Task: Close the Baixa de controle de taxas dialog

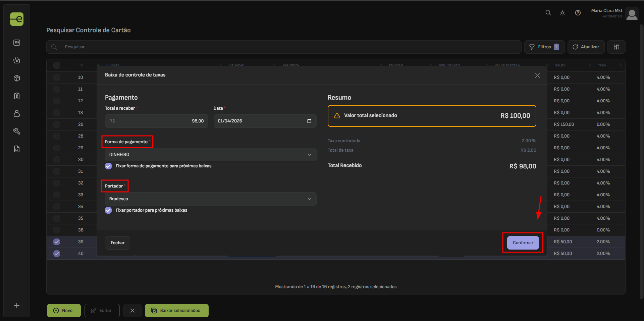Action: pos(537,75)
